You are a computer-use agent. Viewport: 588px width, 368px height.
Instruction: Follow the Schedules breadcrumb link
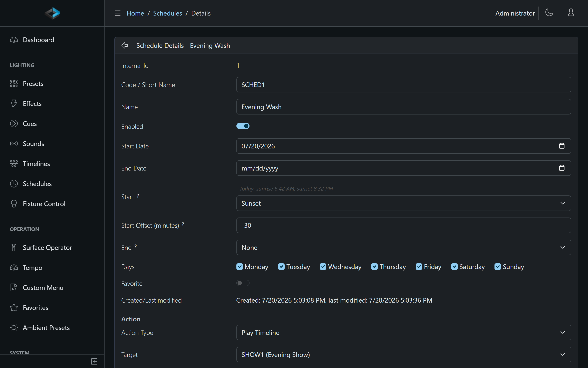click(x=167, y=13)
